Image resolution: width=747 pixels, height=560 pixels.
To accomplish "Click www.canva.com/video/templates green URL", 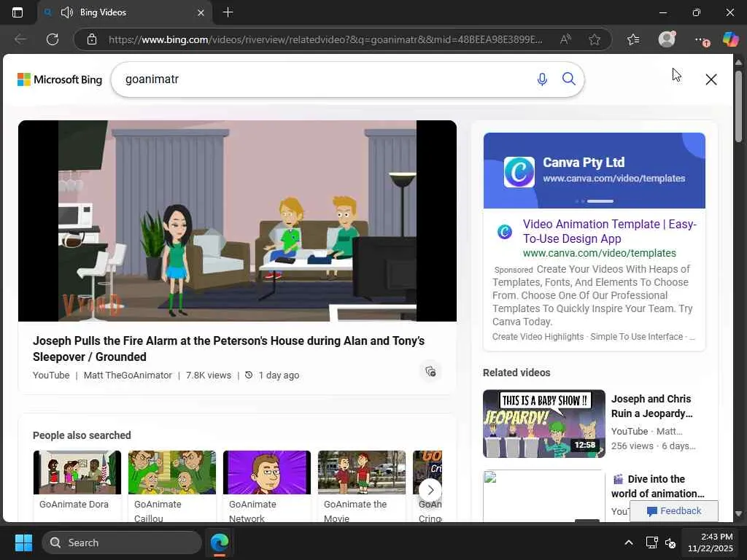I will (x=600, y=253).
